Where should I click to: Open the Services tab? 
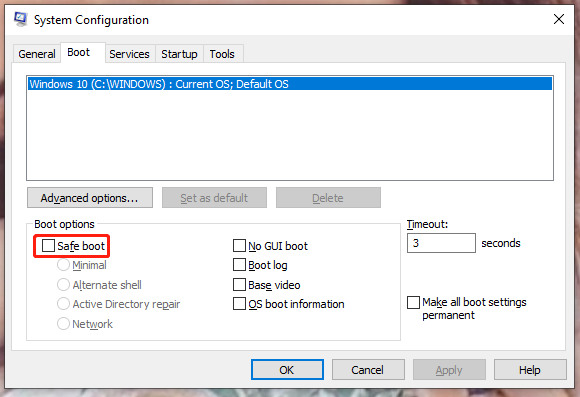[x=129, y=54]
